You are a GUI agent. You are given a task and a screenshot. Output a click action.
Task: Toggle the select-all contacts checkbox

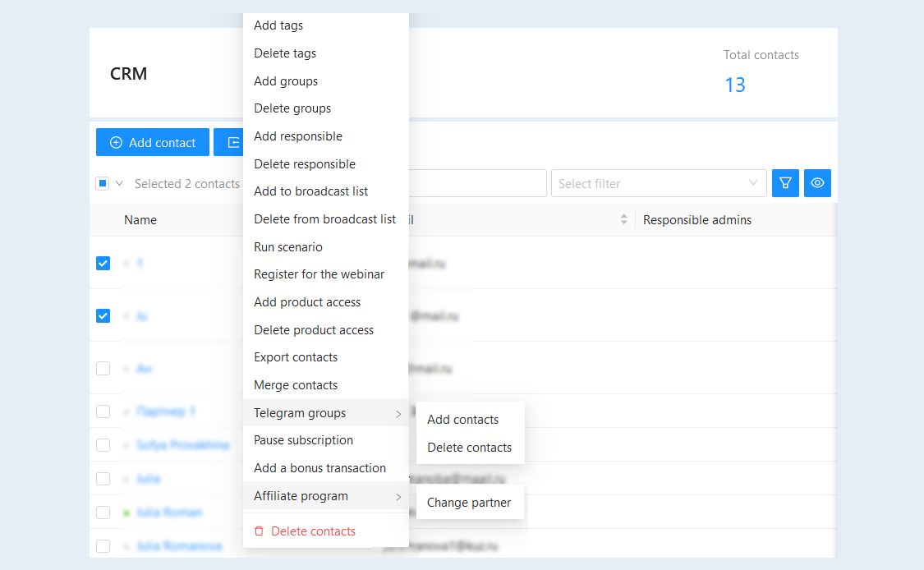point(103,183)
